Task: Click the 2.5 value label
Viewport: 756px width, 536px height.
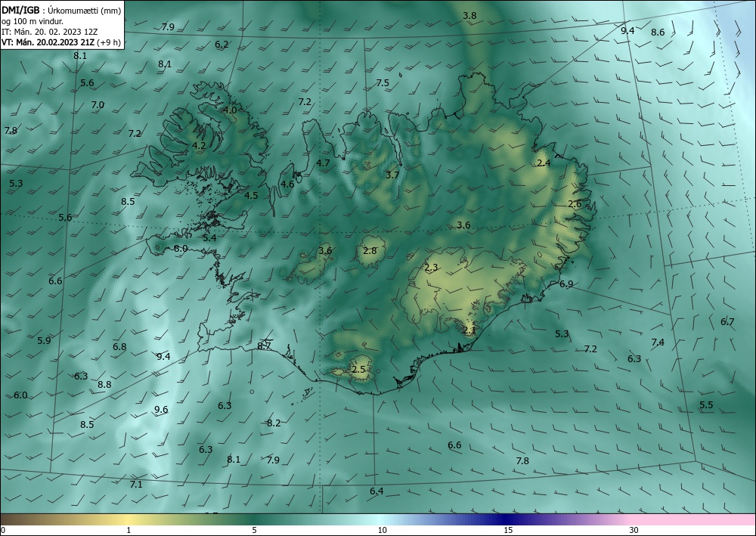Action: 358,370
